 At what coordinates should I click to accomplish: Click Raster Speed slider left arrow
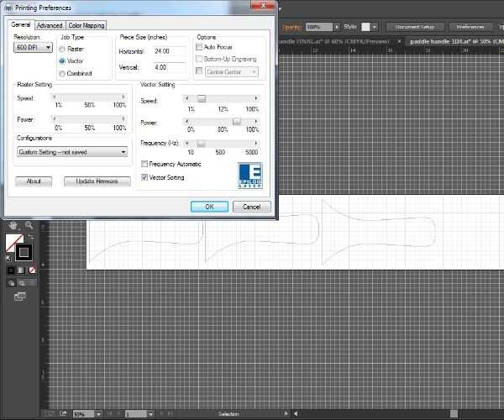click(54, 97)
